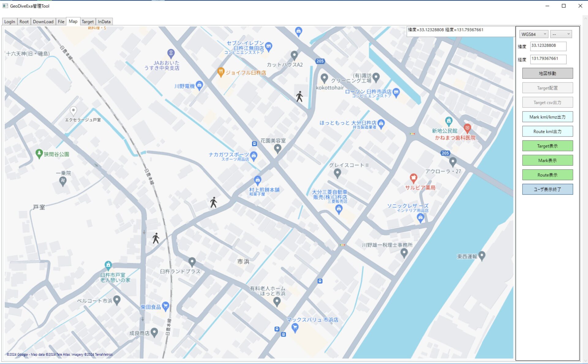Click the 緯度 latitude input field

point(548,46)
